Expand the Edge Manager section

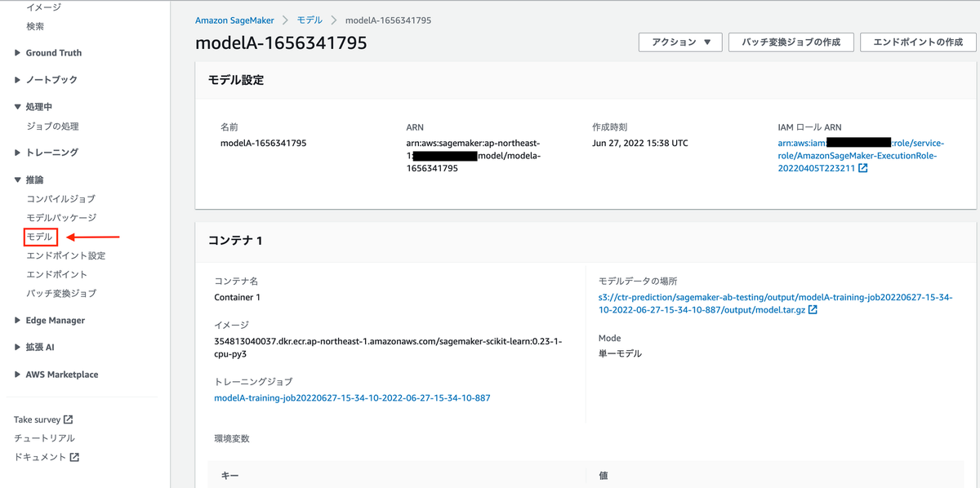18,321
